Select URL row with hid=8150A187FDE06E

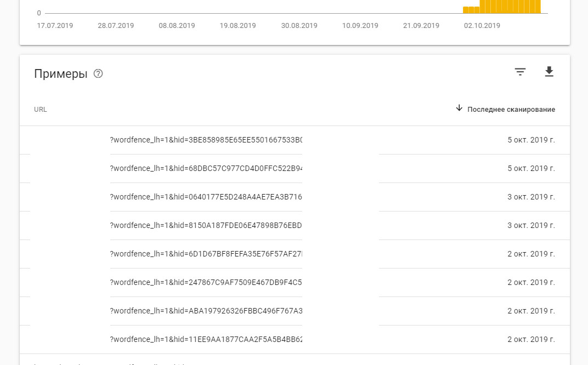click(x=295, y=226)
